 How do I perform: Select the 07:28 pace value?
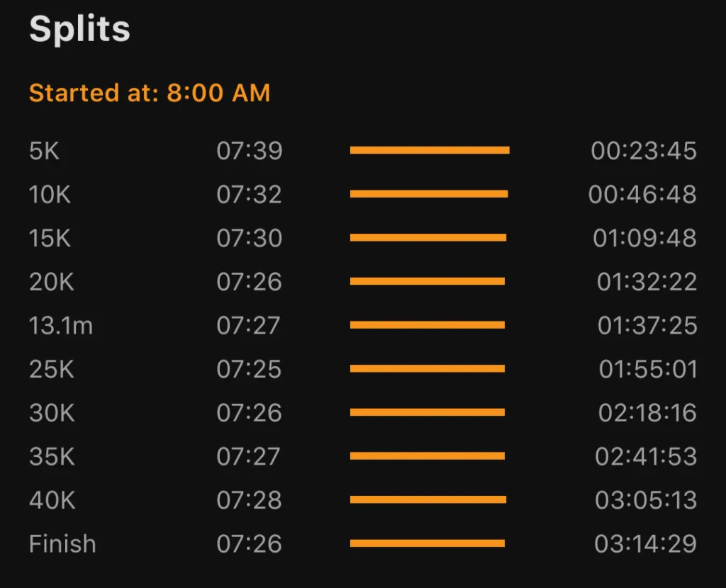point(250,501)
